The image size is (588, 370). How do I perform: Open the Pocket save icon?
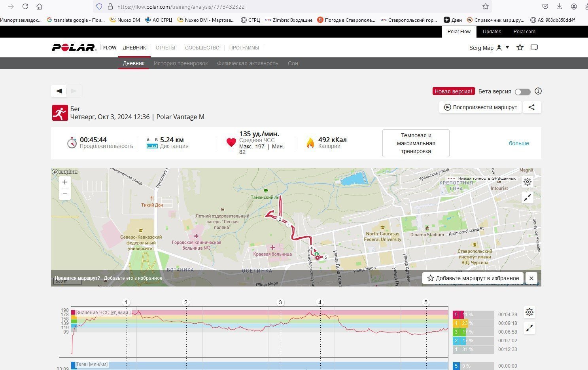(x=545, y=6)
